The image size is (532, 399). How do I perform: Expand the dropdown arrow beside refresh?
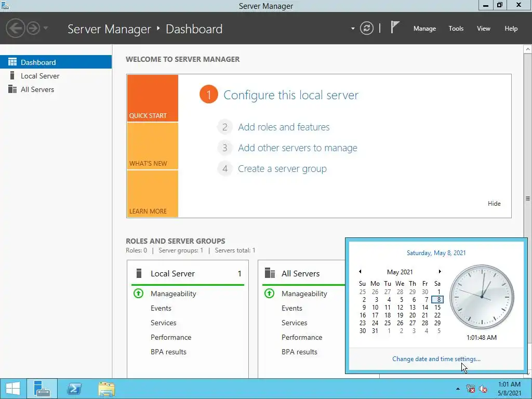(353, 29)
